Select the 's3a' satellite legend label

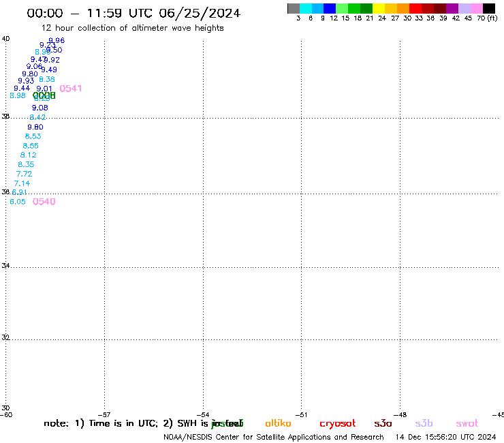click(x=383, y=423)
